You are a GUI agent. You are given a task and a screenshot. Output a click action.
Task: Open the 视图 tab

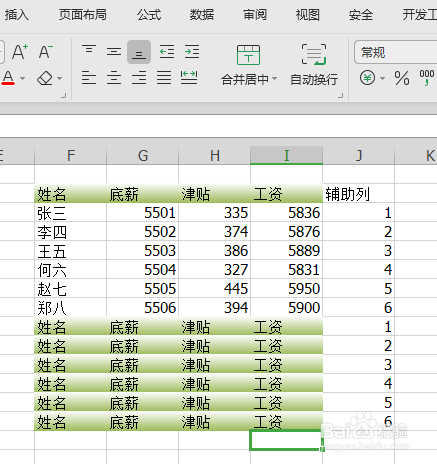307,15
